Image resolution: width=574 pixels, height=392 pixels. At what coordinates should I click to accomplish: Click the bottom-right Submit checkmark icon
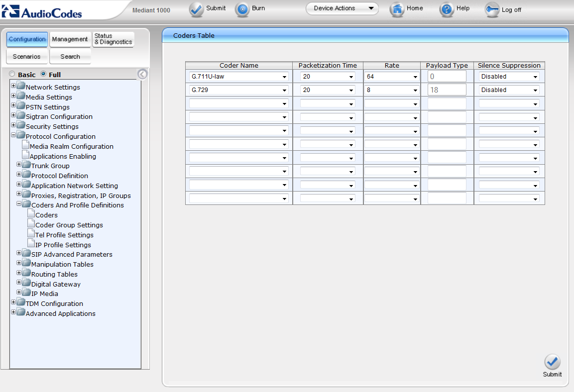pyautogui.click(x=552, y=362)
